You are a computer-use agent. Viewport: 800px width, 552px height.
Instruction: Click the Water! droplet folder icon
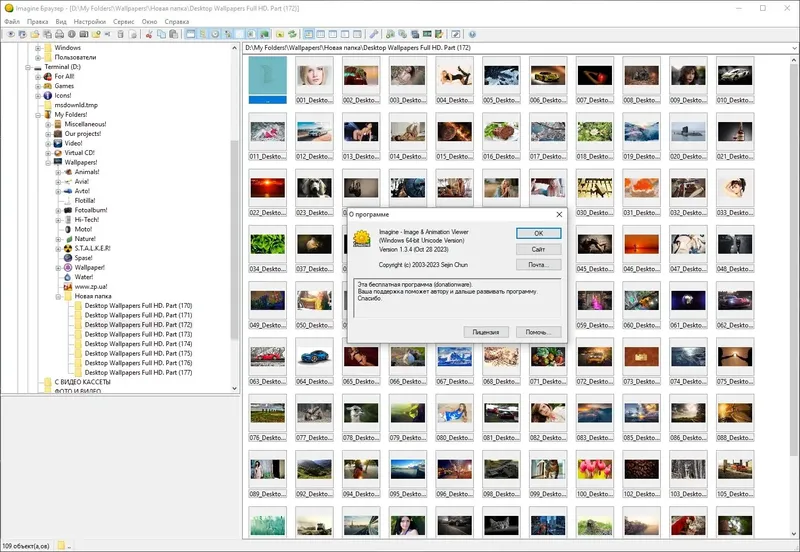68,277
